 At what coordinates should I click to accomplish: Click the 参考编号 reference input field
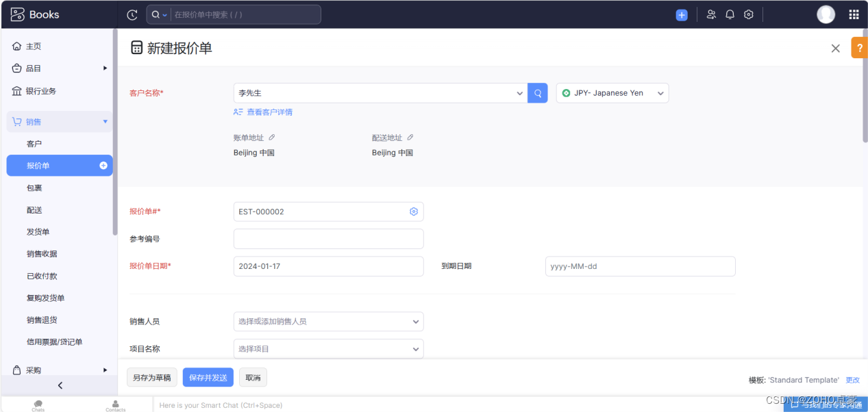329,239
